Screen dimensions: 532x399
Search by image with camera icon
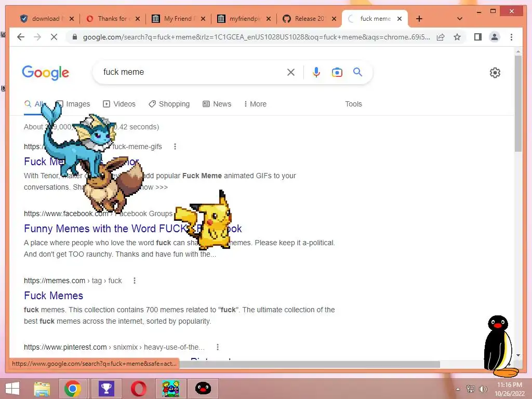(x=337, y=72)
